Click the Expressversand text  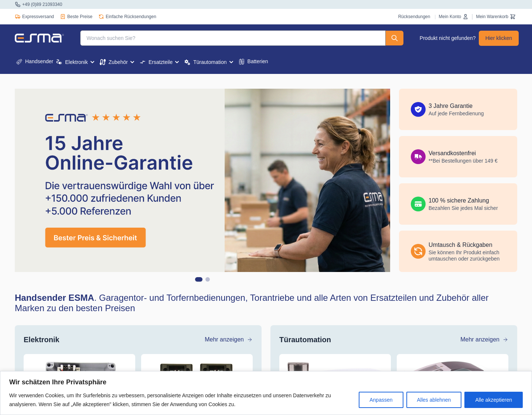(x=38, y=17)
